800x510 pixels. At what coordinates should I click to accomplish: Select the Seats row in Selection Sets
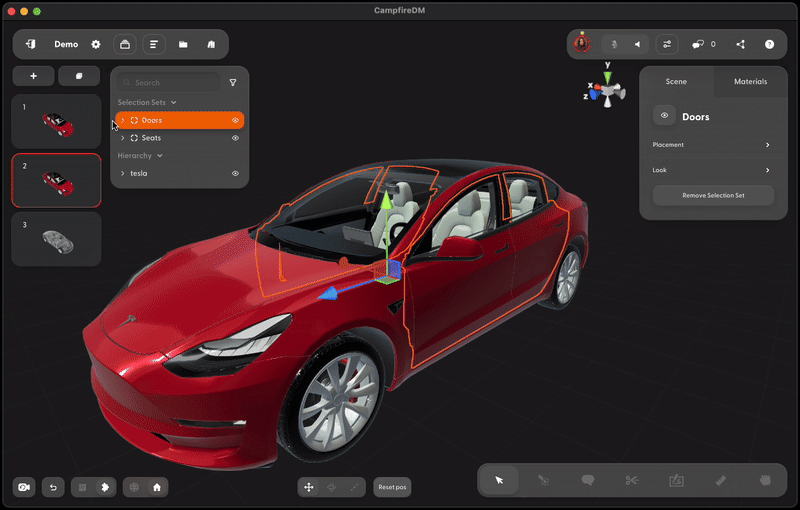[180, 138]
